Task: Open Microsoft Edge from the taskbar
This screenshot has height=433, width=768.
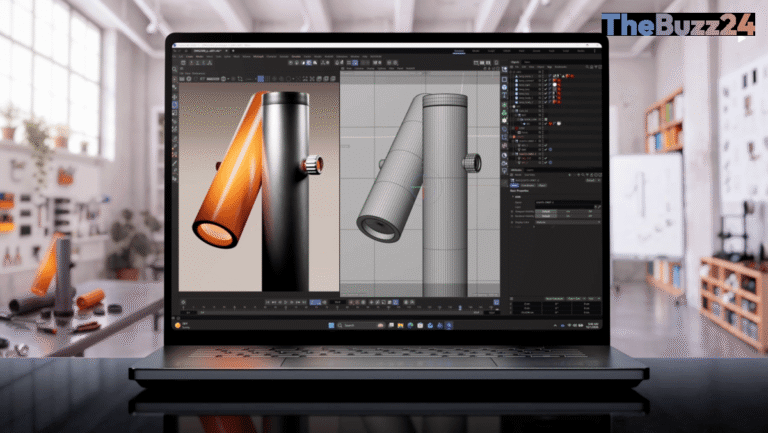Action: point(410,325)
